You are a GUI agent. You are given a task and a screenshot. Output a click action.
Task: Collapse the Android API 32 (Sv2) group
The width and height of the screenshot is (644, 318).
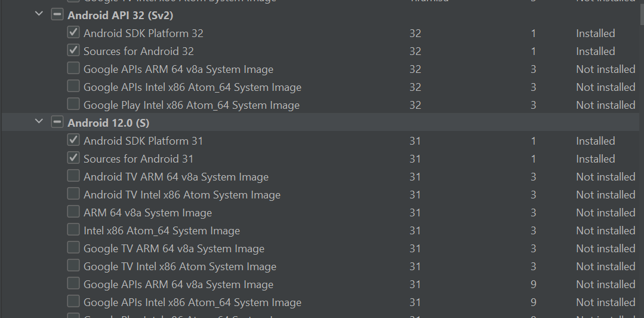pos(39,14)
